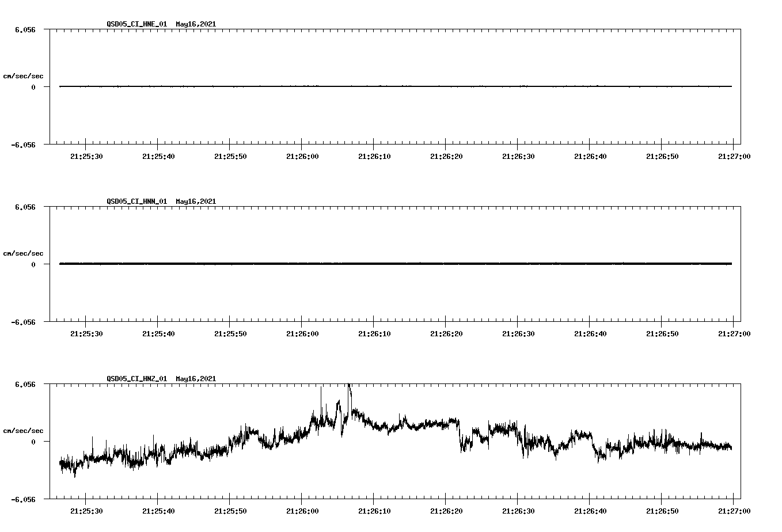Viewport: 782px width, 532px height.
Task: Click the May16,2021 date label on the HNZ plot
Action: (195, 379)
